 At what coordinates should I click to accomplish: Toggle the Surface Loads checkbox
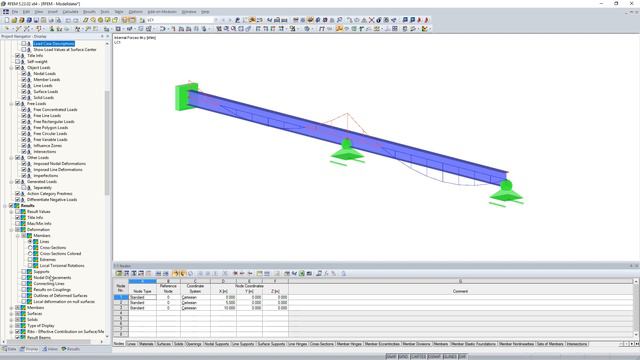24,91
